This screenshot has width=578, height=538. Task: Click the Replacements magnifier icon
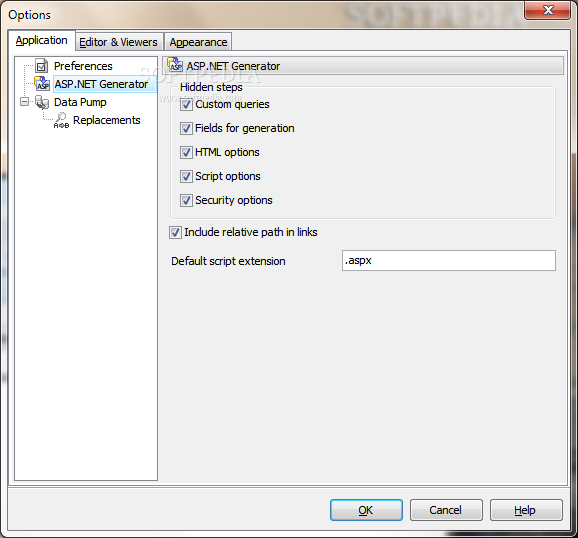tap(61, 120)
